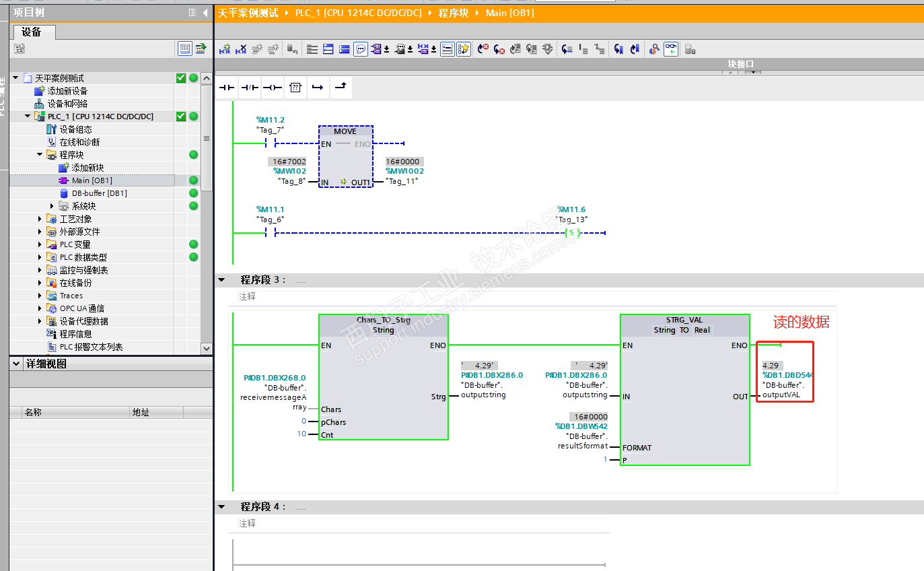This screenshot has width=924, height=571.
Task: Click the insert network toolbar icon
Action: [x=225, y=49]
